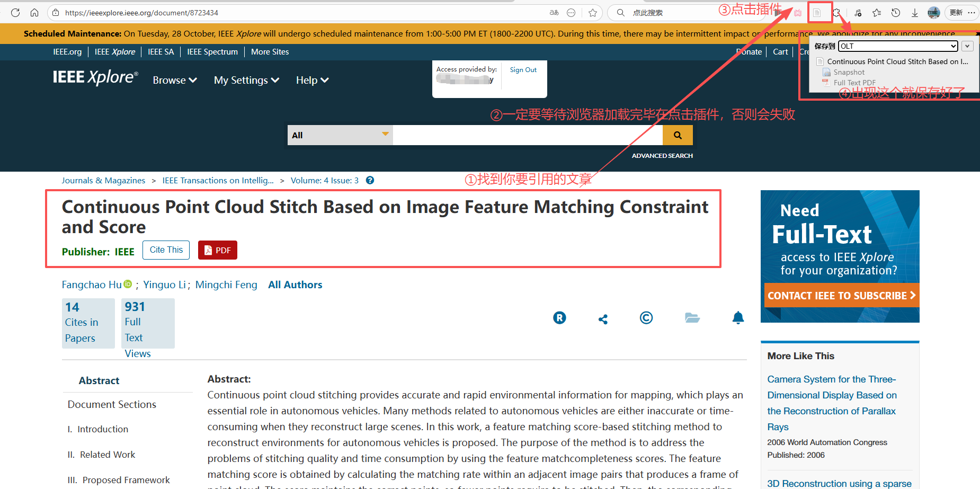Open the favorites list icon
This screenshot has width=980, height=489.
877,13
